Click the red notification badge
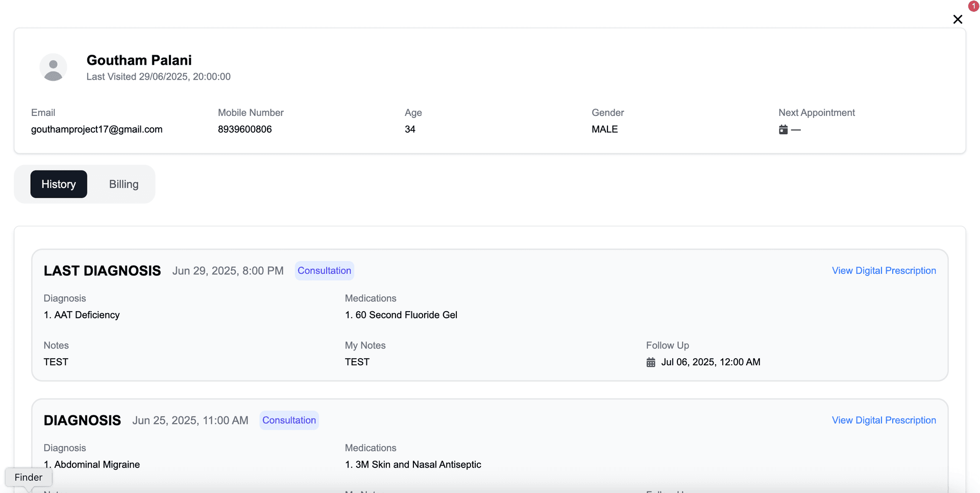The width and height of the screenshot is (980, 493). click(x=973, y=6)
